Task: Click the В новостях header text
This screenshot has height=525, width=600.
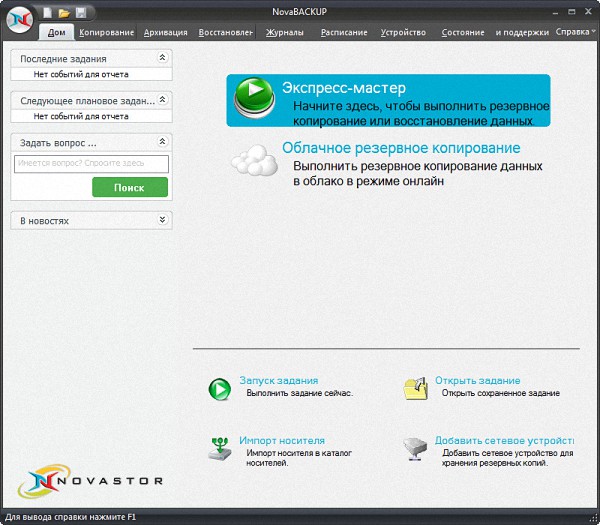Action: click(x=44, y=221)
